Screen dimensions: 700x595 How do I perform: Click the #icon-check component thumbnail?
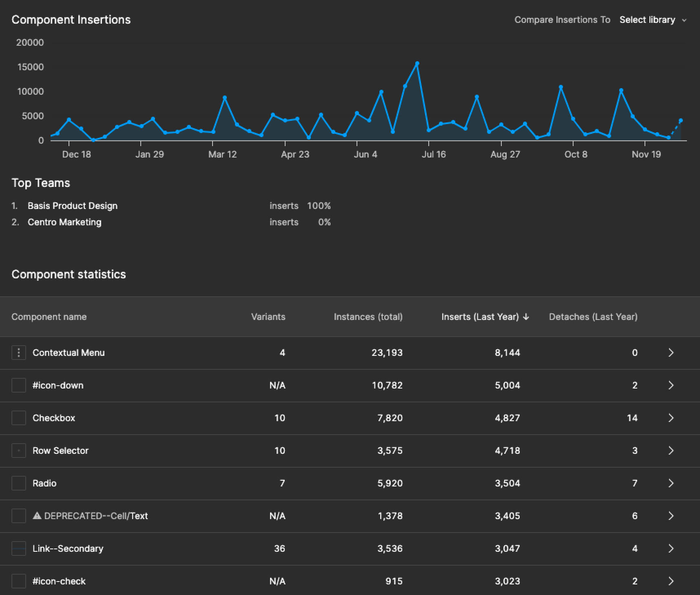pos(19,581)
